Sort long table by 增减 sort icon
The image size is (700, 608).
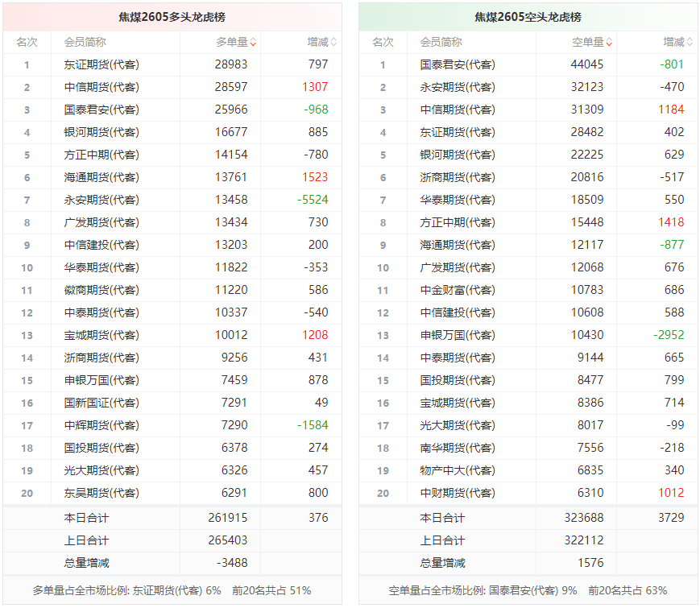point(333,43)
